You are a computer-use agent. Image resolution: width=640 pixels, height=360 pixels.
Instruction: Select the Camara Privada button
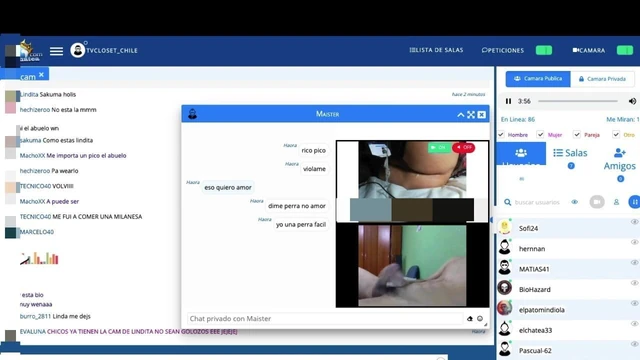(602, 79)
